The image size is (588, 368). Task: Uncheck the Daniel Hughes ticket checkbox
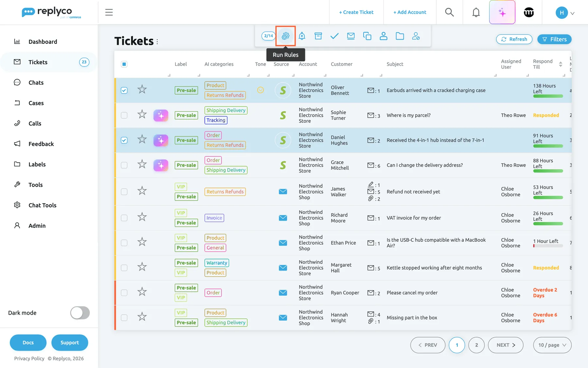coord(124,140)
